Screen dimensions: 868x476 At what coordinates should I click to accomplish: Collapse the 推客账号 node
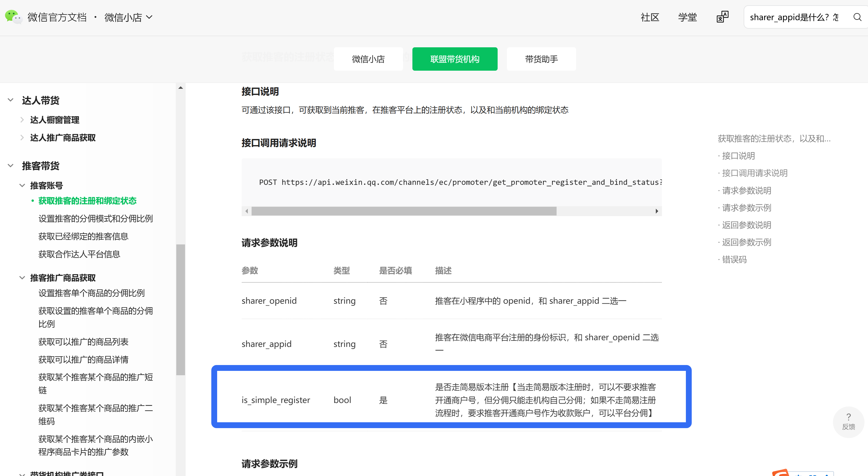[x=22, y=185]
